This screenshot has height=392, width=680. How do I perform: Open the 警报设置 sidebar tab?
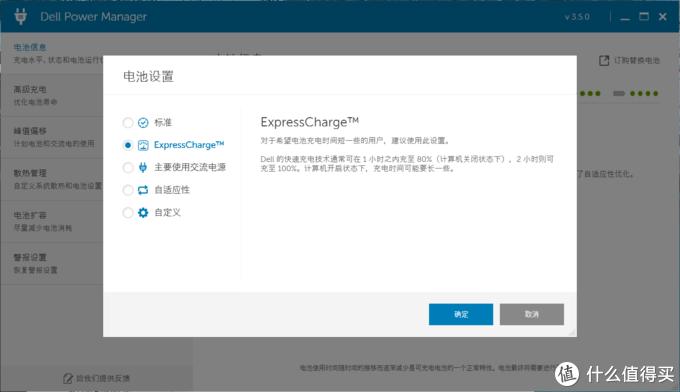(x=52, y=263)
